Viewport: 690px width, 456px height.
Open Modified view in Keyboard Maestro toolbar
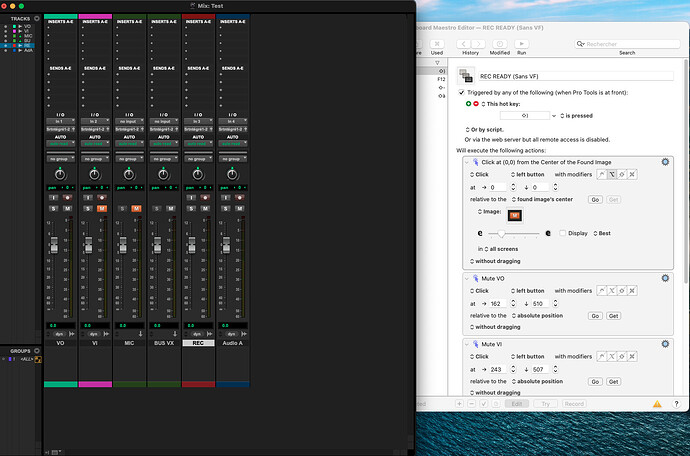(499, 44)
